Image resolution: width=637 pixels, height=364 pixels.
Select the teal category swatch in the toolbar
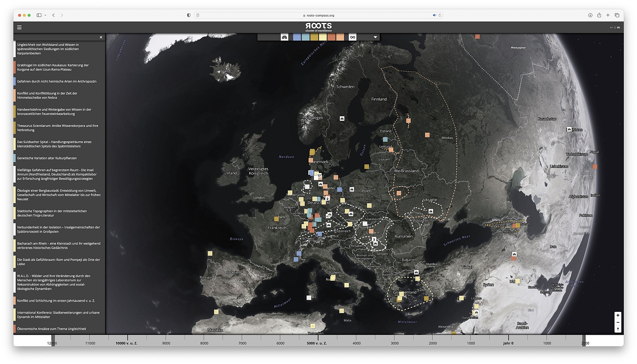pyautogui.click(x=306, y=37)
